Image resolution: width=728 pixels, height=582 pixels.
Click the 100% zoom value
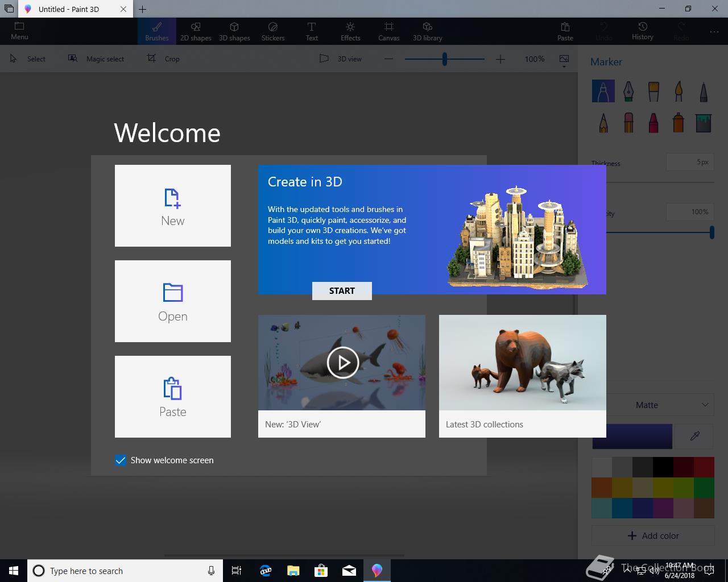(535, 59)
